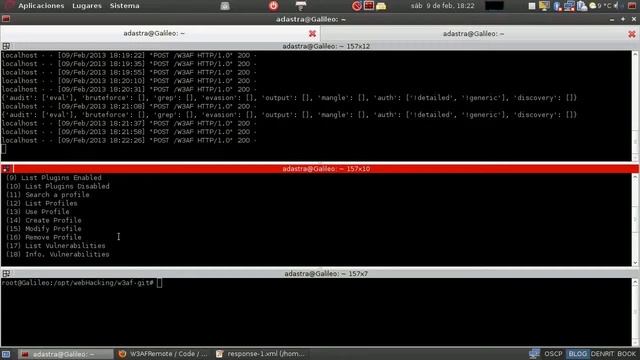
Task: Click the white square tray icon
Action: click(532, 6)
